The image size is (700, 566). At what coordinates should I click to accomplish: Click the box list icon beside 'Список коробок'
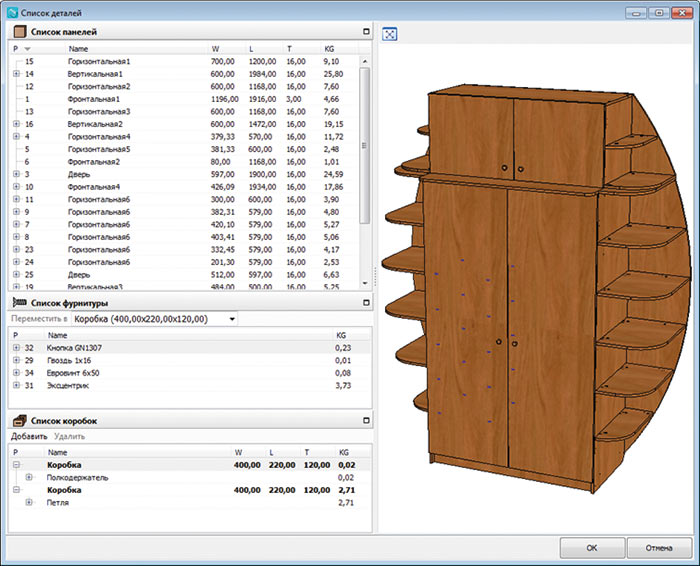(x=18, y=421)
